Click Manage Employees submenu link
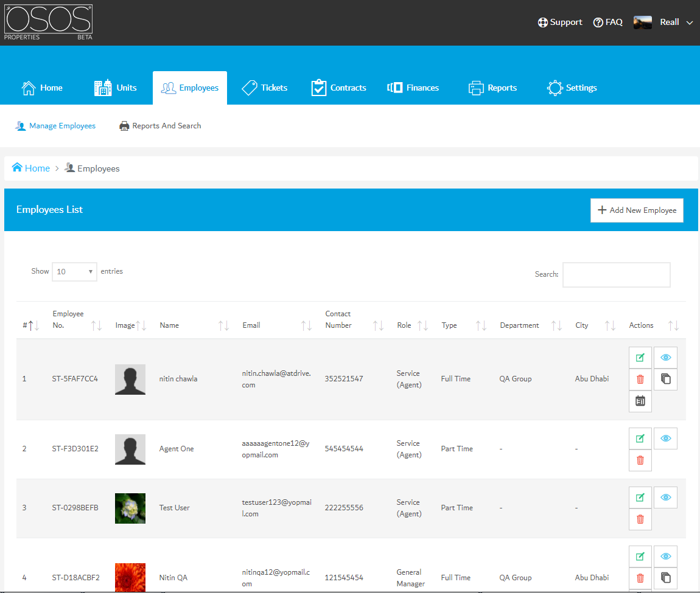 (x=55, y=126)
